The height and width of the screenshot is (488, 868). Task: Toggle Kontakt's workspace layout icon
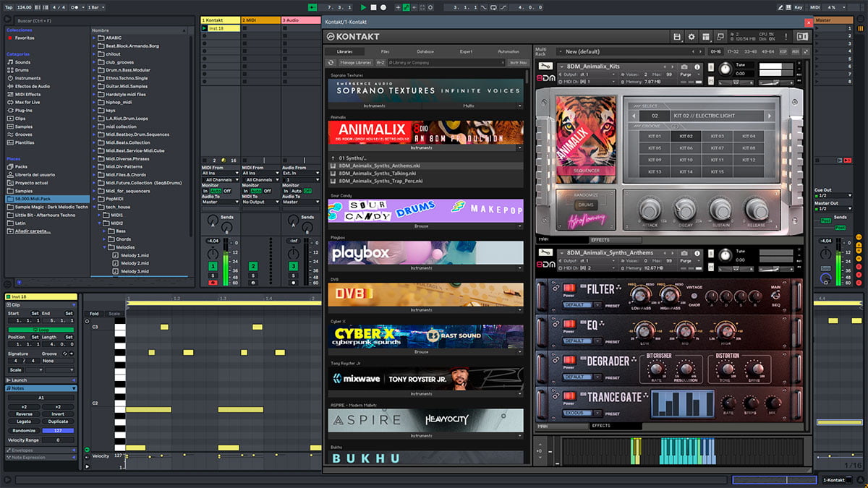click(x=705, y=36)
